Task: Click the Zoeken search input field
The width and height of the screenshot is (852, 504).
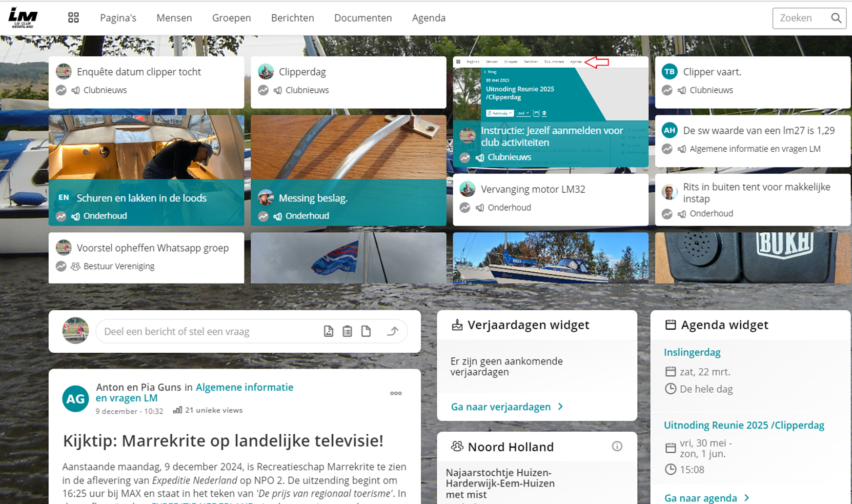Action: (800, 18)
